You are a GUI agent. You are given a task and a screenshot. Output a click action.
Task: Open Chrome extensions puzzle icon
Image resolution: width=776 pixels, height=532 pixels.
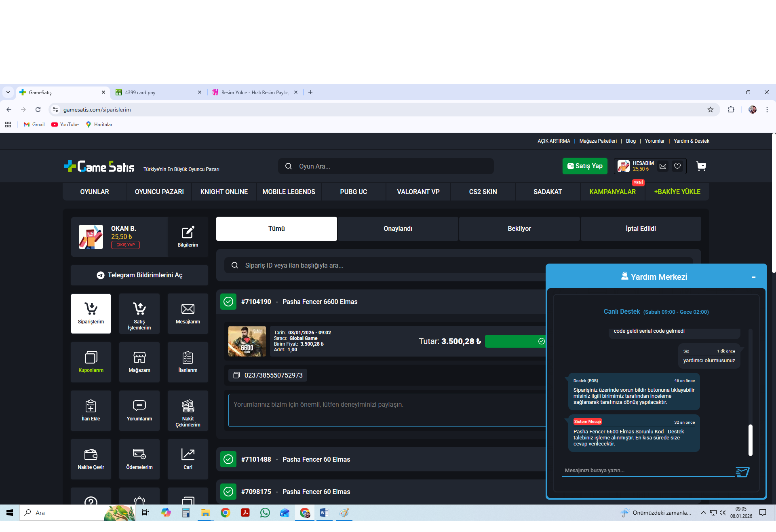[x=731, y=110]
